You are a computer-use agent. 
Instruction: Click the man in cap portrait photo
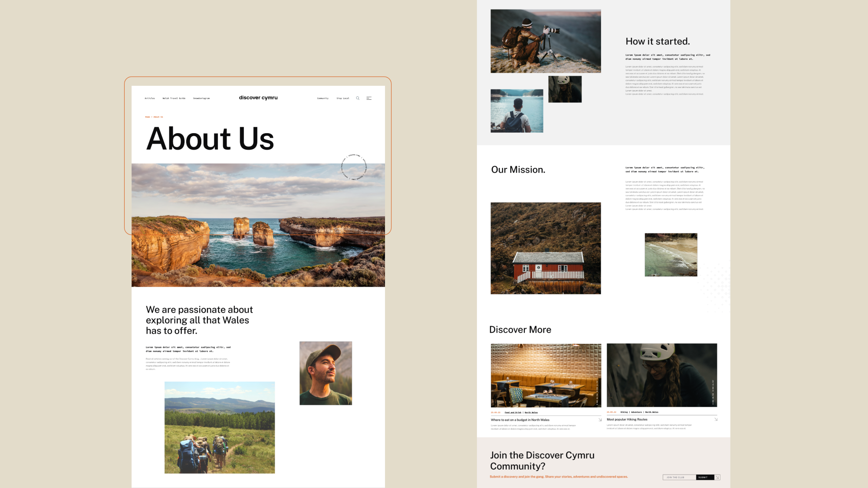tap(326, 373)
